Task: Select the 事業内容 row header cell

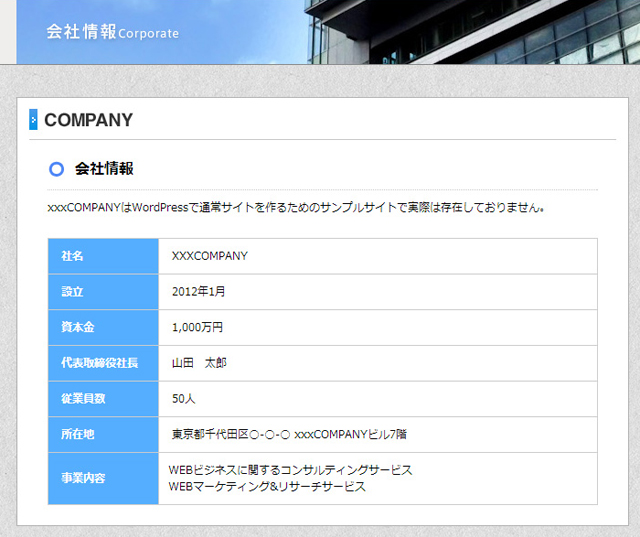Action: [103, 478]
